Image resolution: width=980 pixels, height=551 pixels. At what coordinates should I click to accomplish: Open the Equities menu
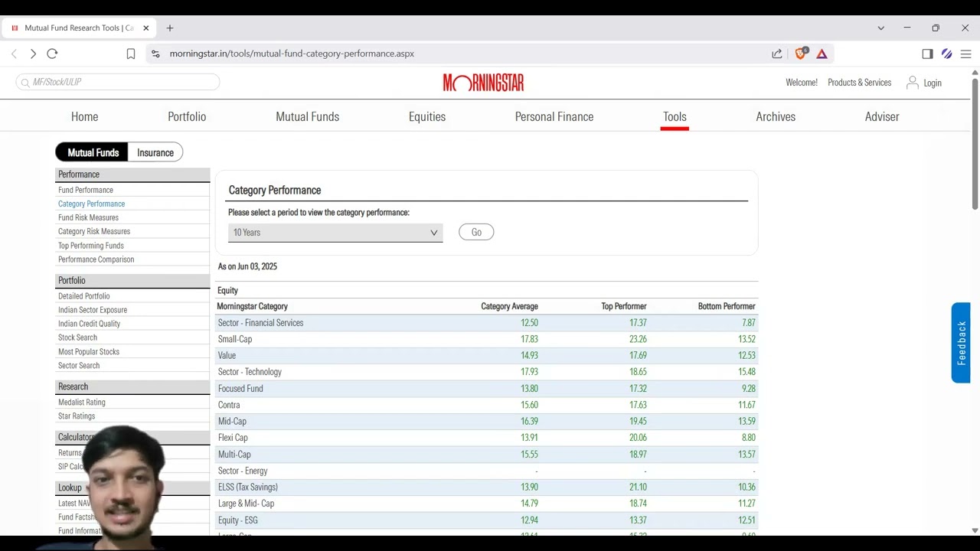(x=427, y=116)
